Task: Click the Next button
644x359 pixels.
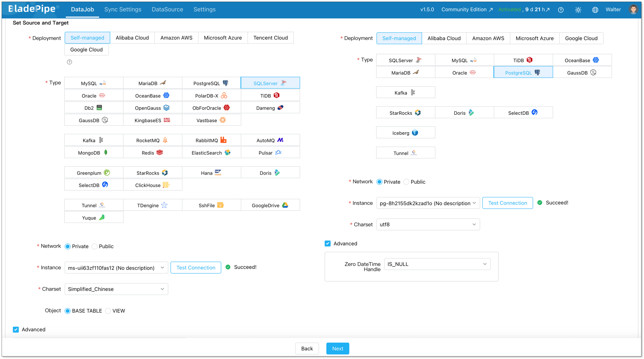Action: pos(338,348)
